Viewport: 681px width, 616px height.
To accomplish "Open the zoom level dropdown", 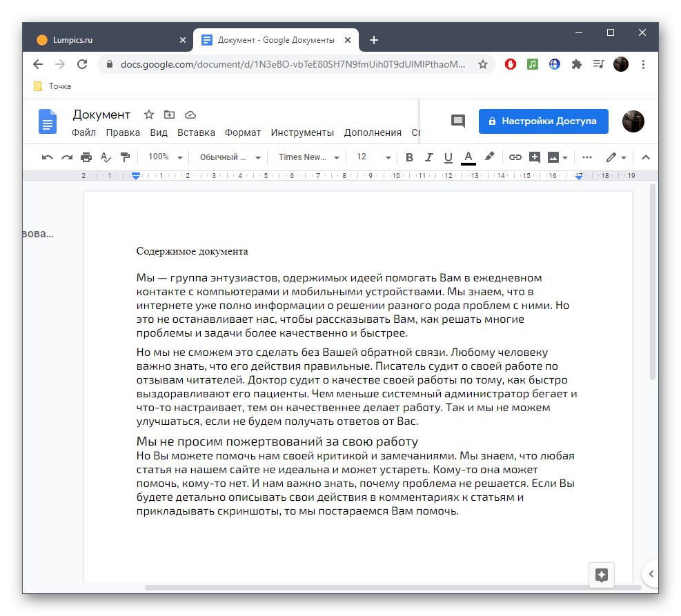I will point(164,157).
